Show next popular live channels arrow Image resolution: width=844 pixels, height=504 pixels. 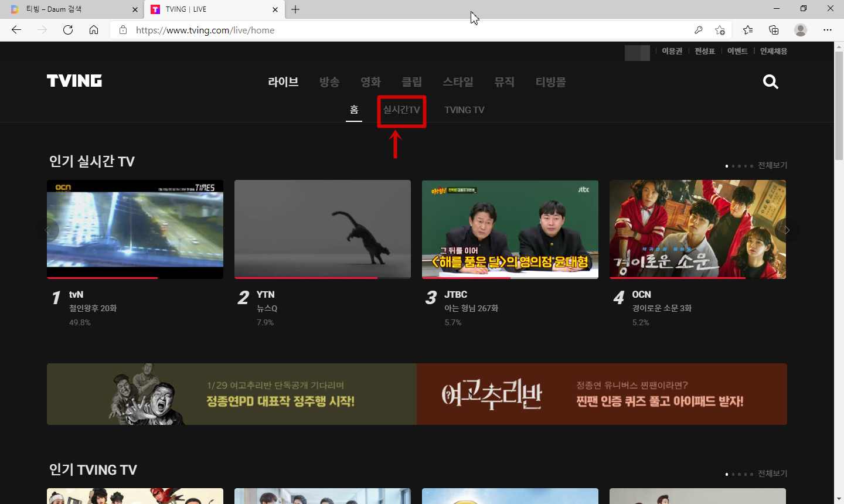pyautogui.click(x=787, y=230)
